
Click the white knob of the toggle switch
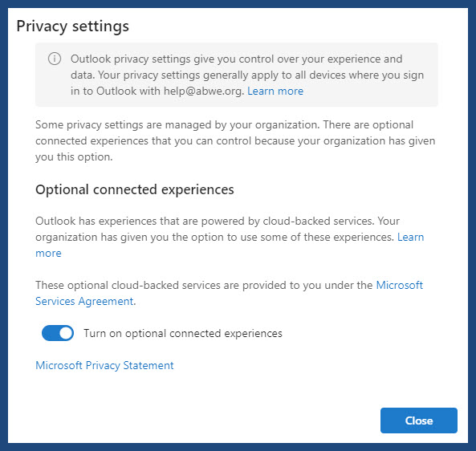66,333
